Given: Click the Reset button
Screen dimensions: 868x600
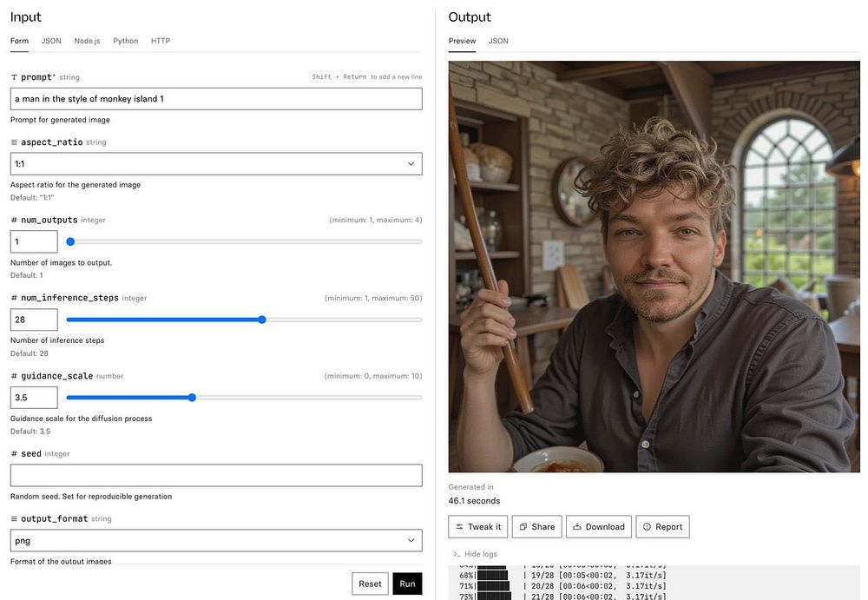Looking at the screenshot, I should coord(370,584).
